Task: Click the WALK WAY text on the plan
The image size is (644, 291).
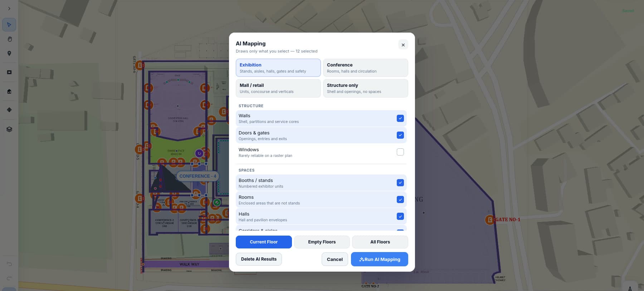Action: point(189,264)
